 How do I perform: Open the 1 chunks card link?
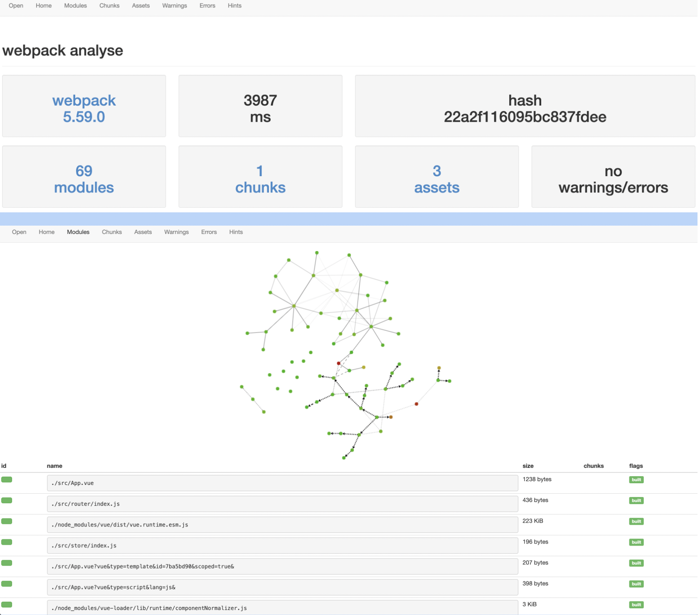pyautogui.click(x=260, y=179)
